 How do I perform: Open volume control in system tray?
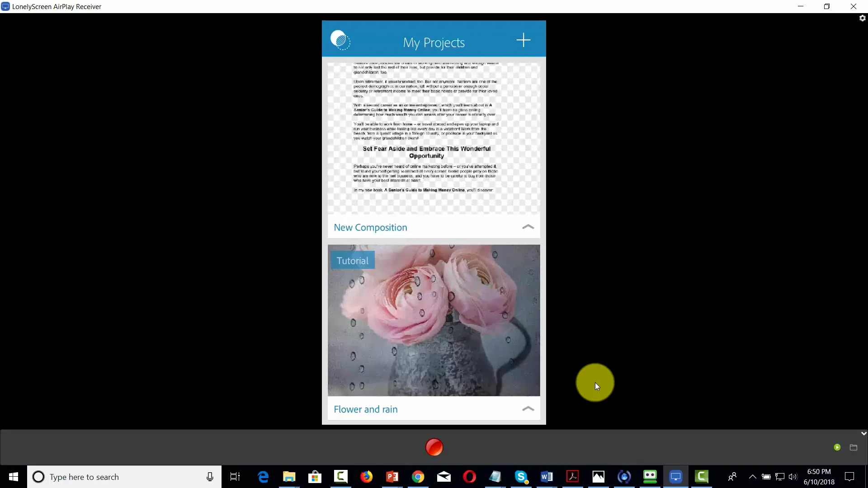(793, 477)
